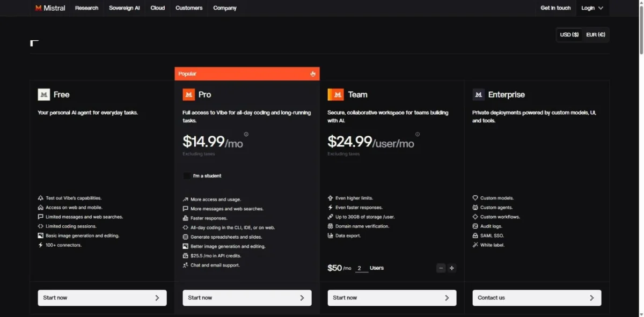
Task: Click the bolt icon by '100+ connectors'
Action: click(41, 245)
